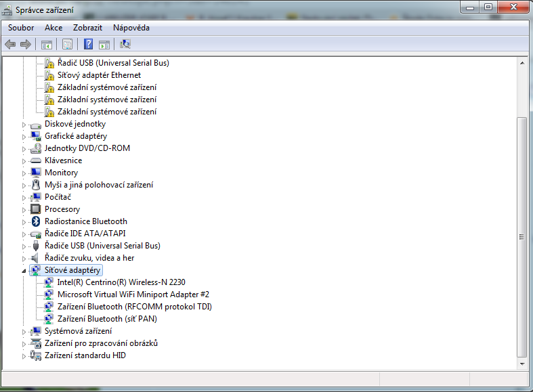533x392 pixels.
Task: Select the Procesory label
Action: pyautogui.click(x=62, y=209)
